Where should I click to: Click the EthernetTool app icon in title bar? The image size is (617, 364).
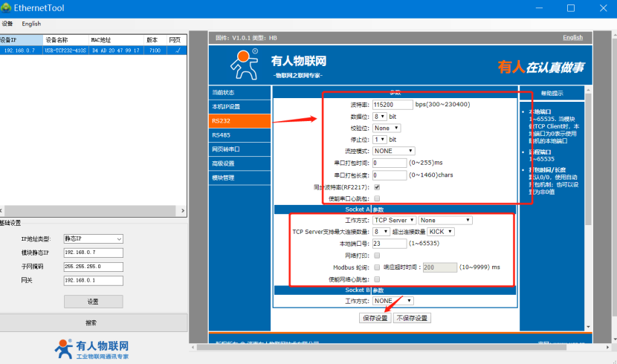point(7,8)
